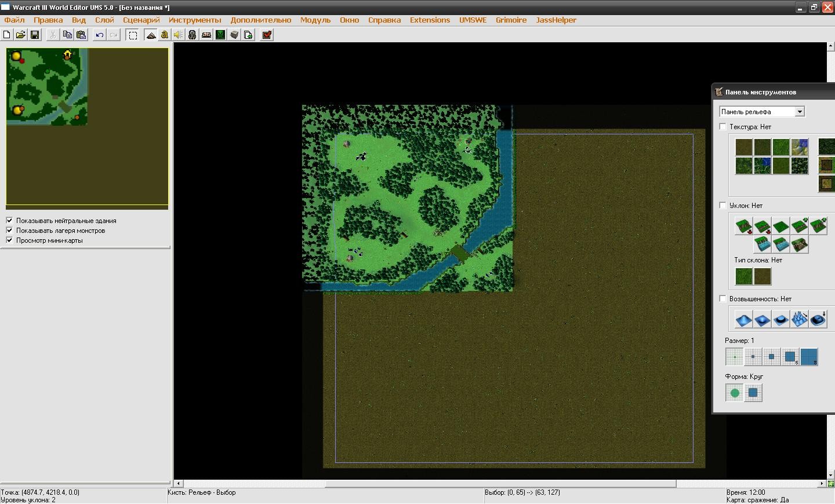
Task: Open the Инструменты menu
Action: pos(195,20)
